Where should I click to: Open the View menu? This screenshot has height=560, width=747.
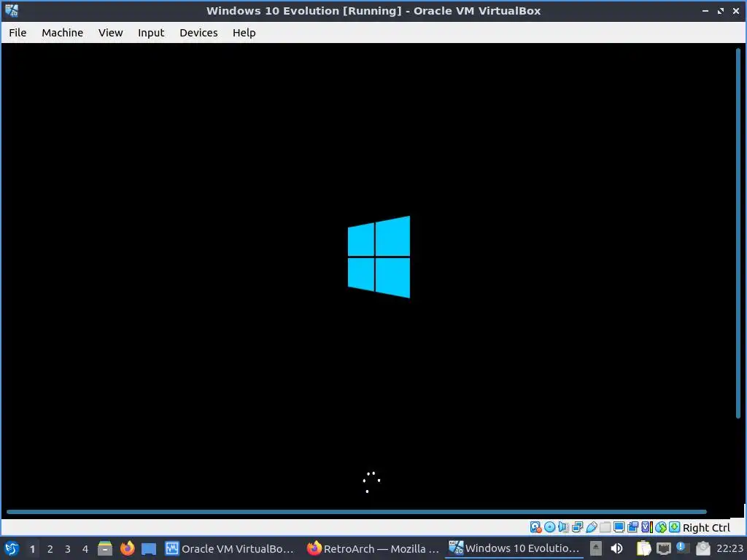point(111,33)
